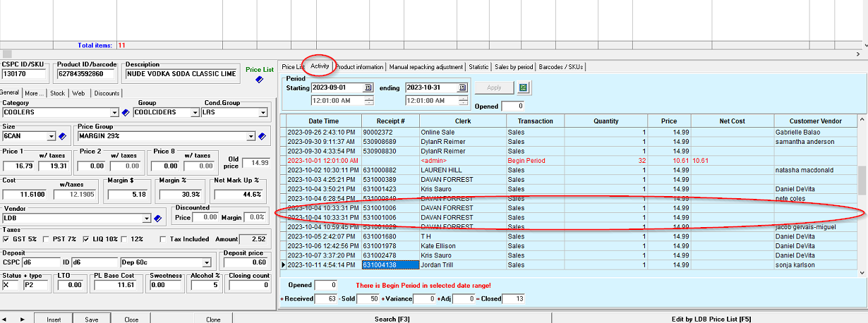Click the Customer Vendor column header
The width and height of the screenshot is (868, 323).
tap(816, 121)
